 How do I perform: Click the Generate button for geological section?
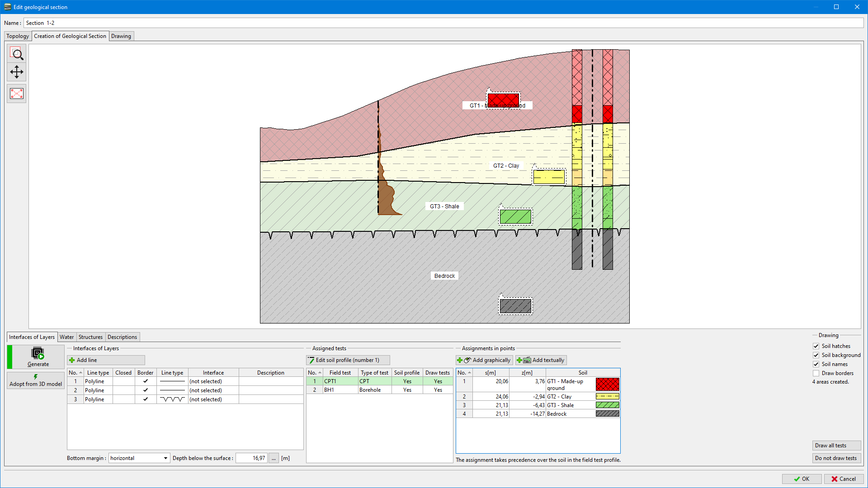tap(37, 357)
